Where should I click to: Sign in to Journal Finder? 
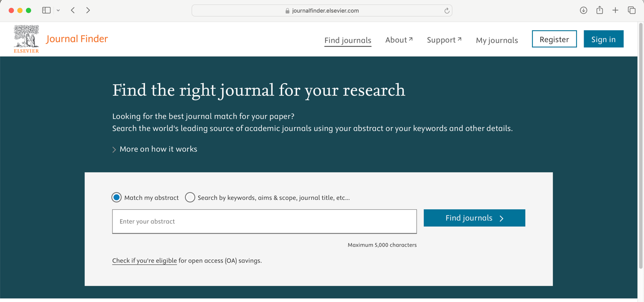pos(603,39)
